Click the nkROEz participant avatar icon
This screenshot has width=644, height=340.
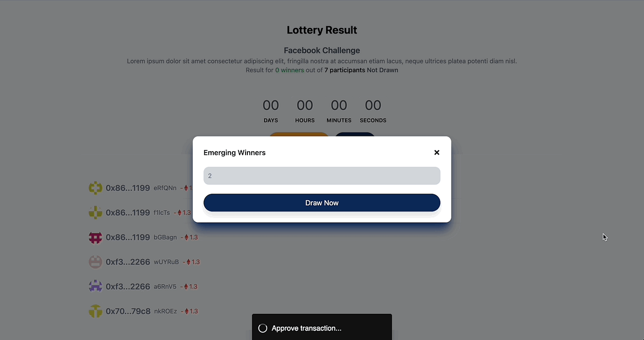95,311
